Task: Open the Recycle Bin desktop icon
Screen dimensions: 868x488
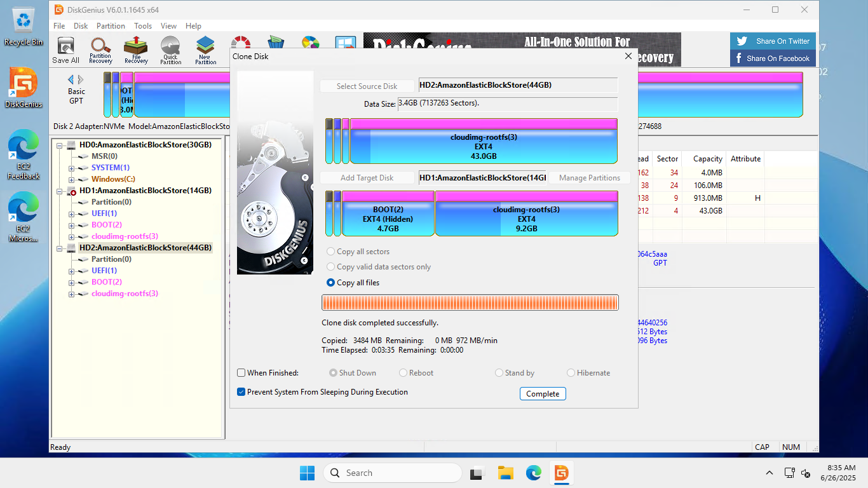Action: tap(24, 27)
